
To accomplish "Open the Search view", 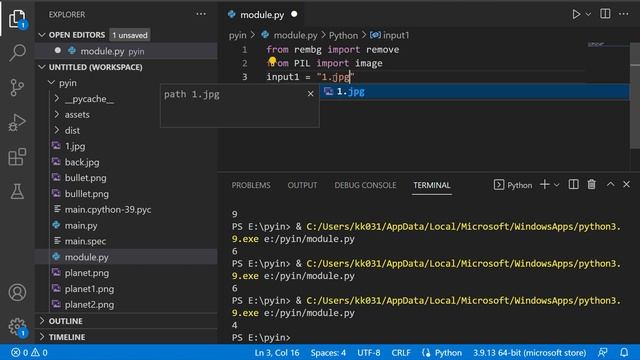I will 17,53.
